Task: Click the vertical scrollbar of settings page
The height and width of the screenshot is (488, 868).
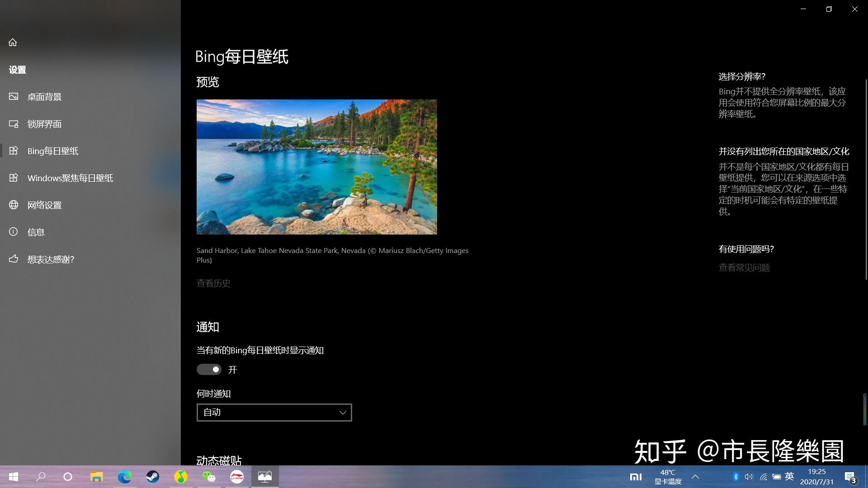Action: click(866, 180)
